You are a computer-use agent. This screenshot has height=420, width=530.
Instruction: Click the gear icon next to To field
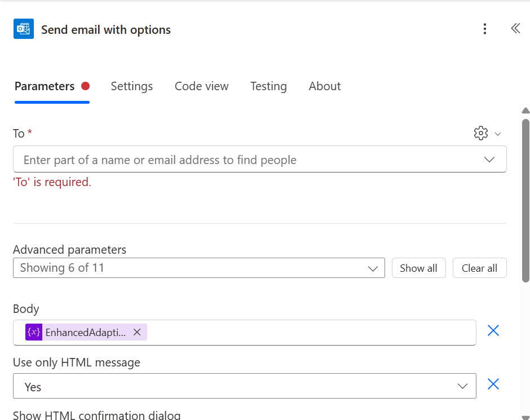click(x=480, y=133)
